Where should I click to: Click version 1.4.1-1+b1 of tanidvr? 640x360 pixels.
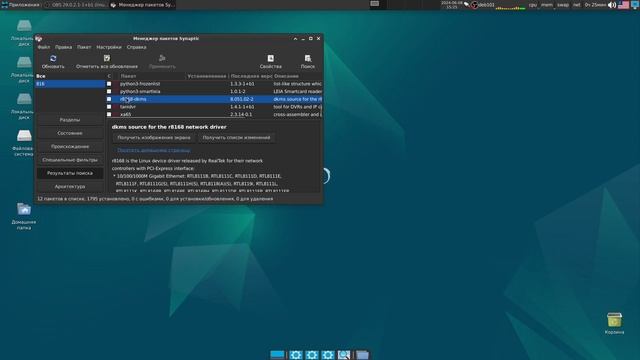pos(242,107)
